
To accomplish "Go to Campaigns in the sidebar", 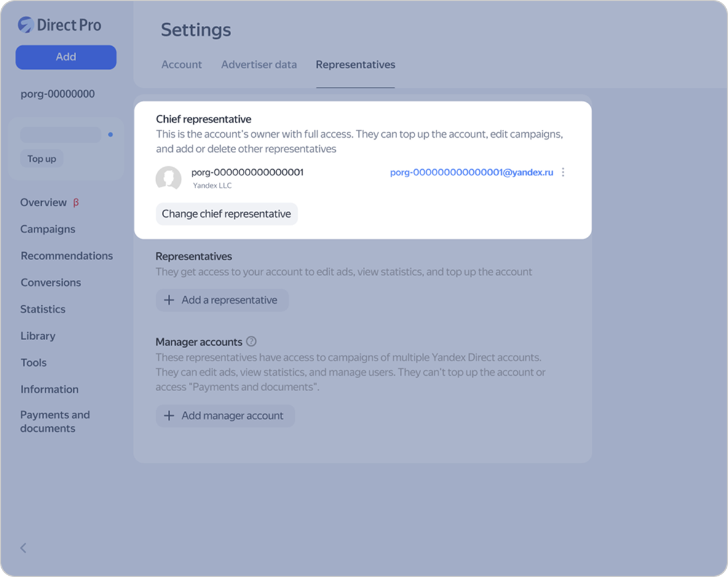I will pyautogui.click(x=48, y=229).
